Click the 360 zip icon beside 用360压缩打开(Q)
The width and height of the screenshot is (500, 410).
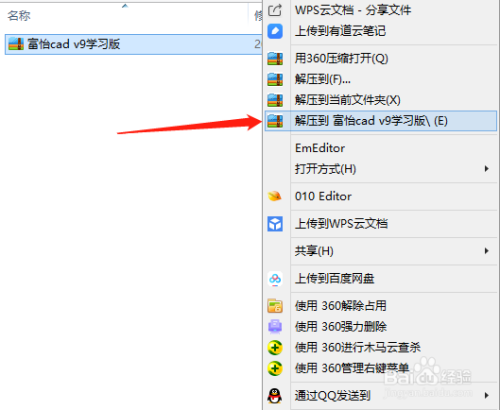click(x=275, y=59)
